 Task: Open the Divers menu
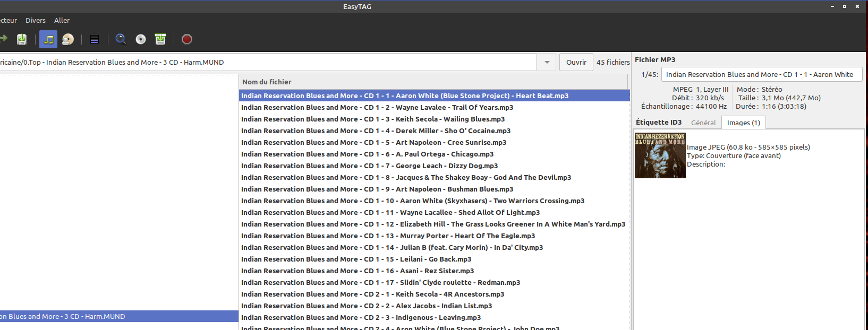tap(36, 20)
